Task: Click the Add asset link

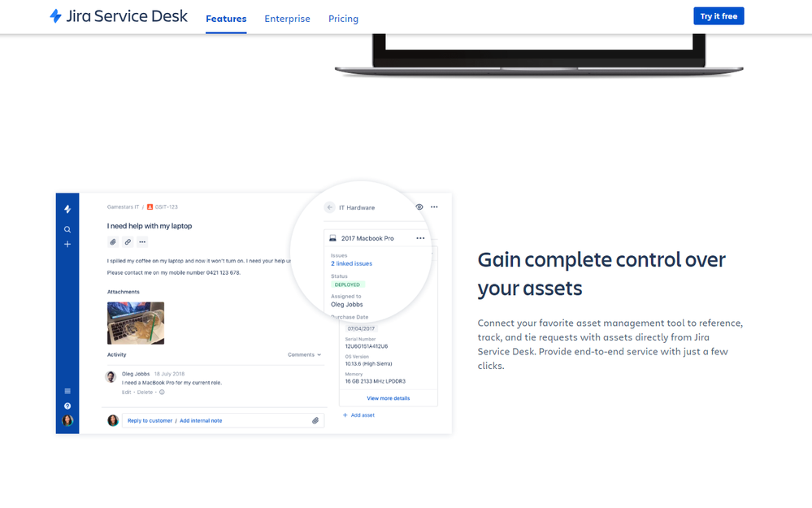Action: (x=359, y=415)
